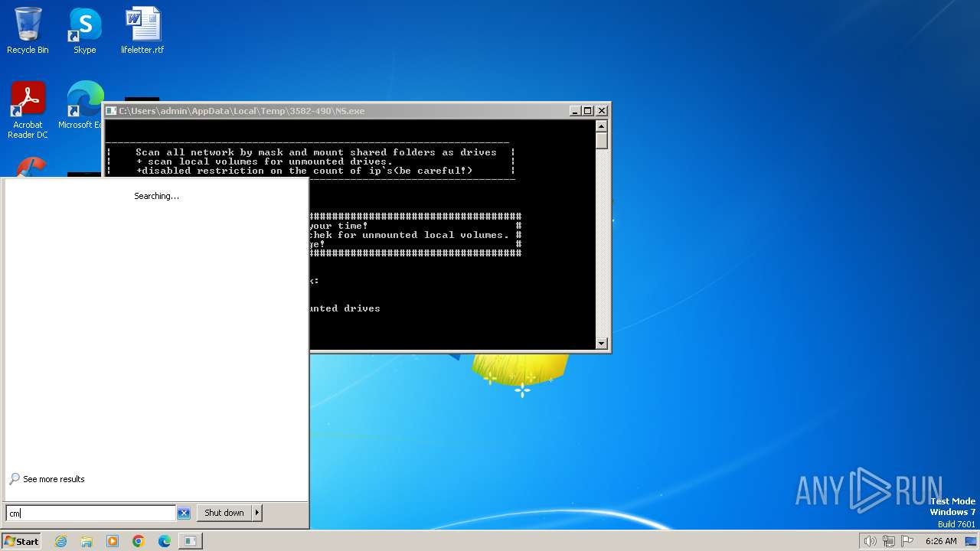Open the Action Center flag icon
Viewport: 980px width, 551px height.
[906, 541]
